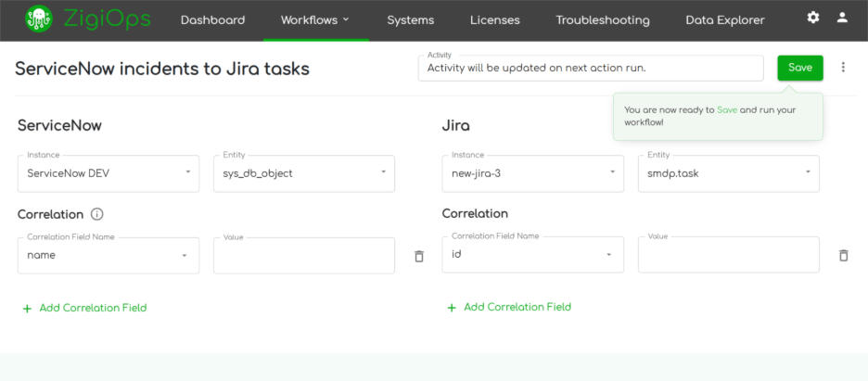Viewport: 868px width, 381px height.
Task: Navigate to Troubleshooting
Action: click(602, 20)
